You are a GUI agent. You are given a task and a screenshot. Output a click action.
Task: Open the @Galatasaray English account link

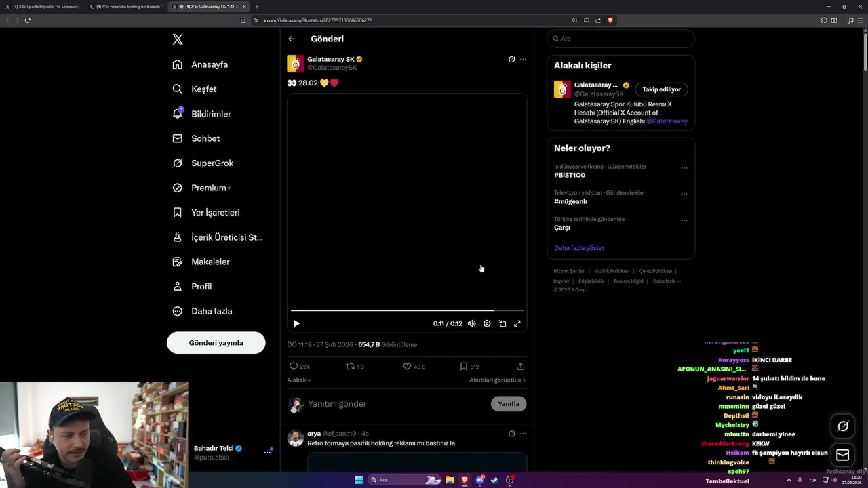[667, 121]
